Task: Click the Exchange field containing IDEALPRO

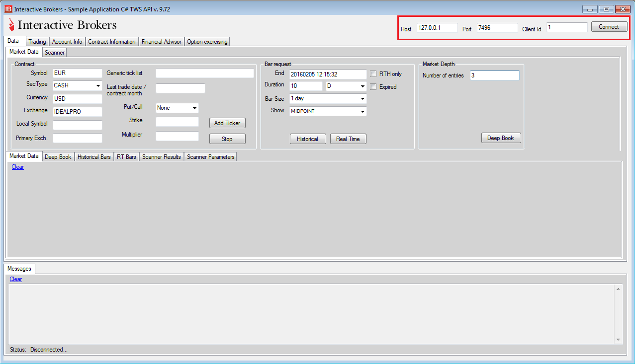Action: click(77, 112)
